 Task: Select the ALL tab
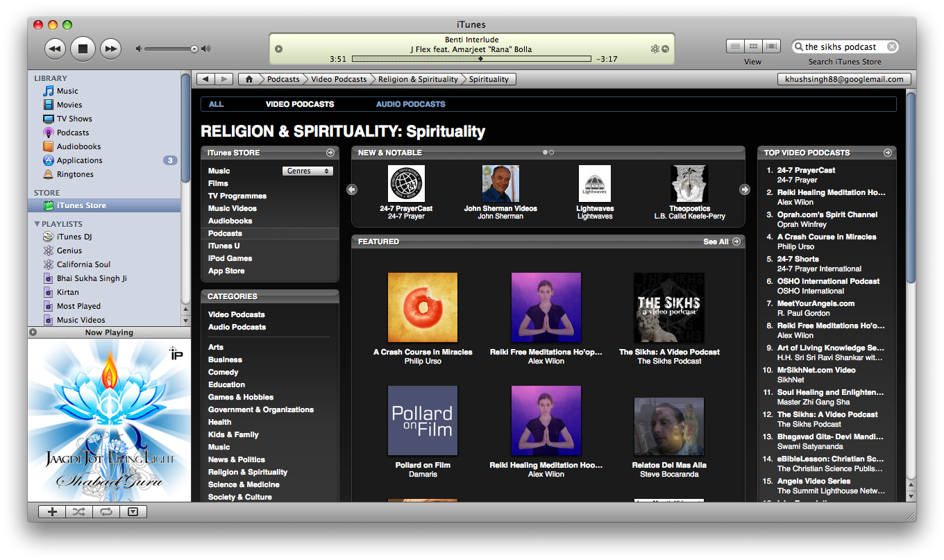click(x=217, y=104)
